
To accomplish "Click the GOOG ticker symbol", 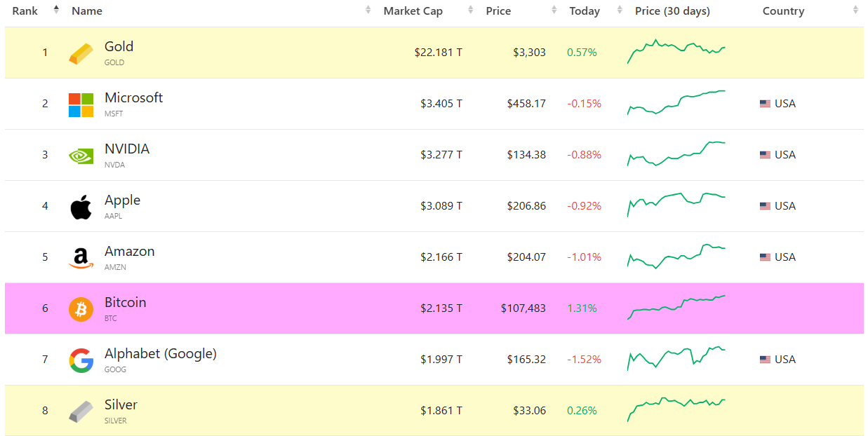I will pos(115,369).
